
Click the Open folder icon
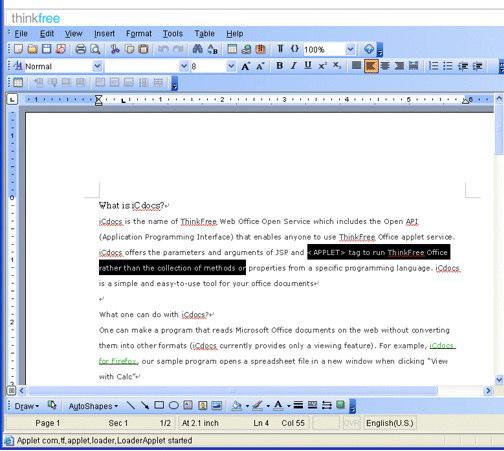pos(32,49)
